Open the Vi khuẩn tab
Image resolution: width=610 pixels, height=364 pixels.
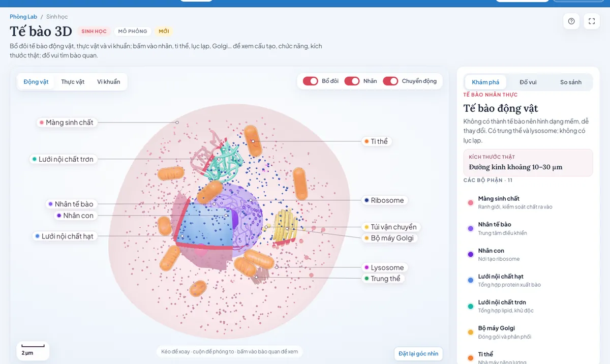(109, 82)
